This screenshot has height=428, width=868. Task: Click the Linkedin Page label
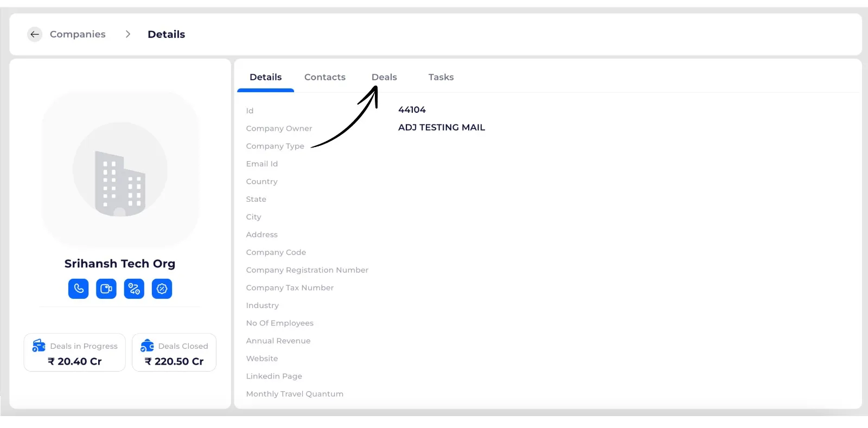pos(274,376)
